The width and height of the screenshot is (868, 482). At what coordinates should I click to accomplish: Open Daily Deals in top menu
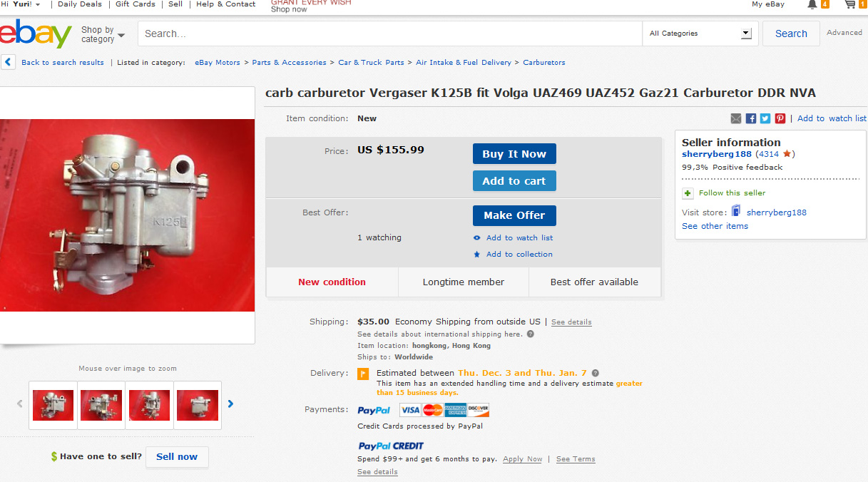tap(79, 4)
